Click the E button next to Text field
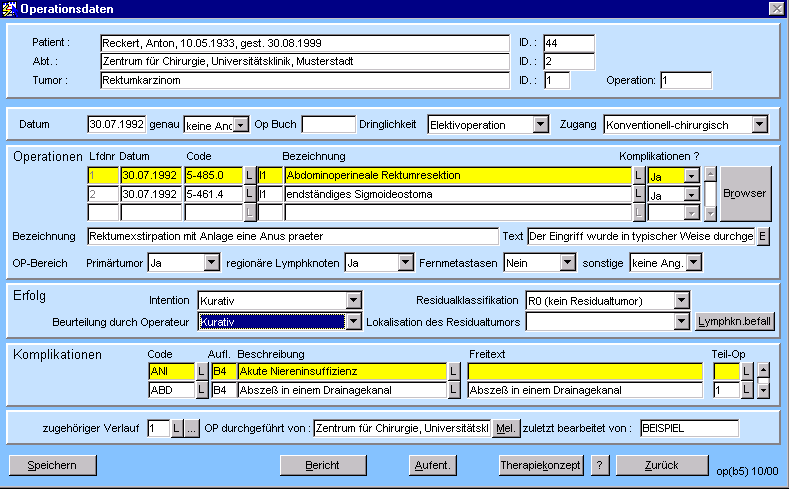 click(763, 236)
